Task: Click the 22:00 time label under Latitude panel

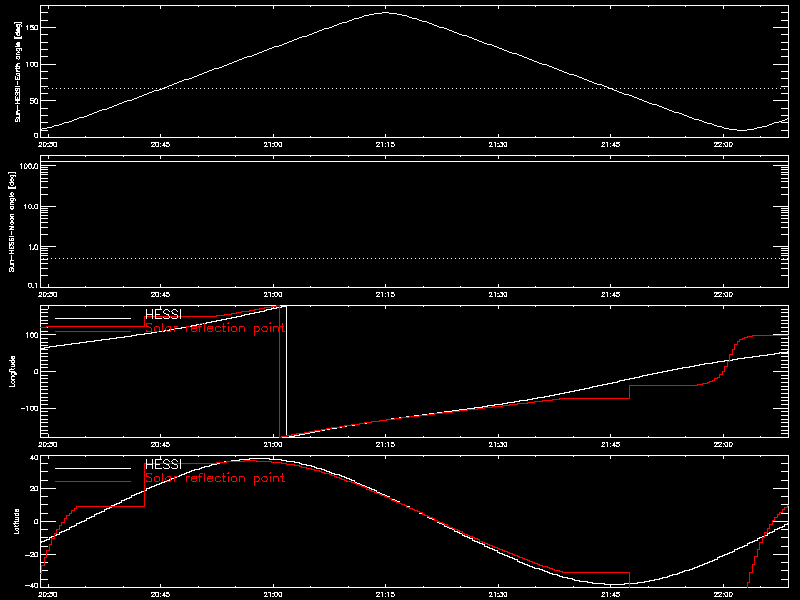Action: (723, 594)
